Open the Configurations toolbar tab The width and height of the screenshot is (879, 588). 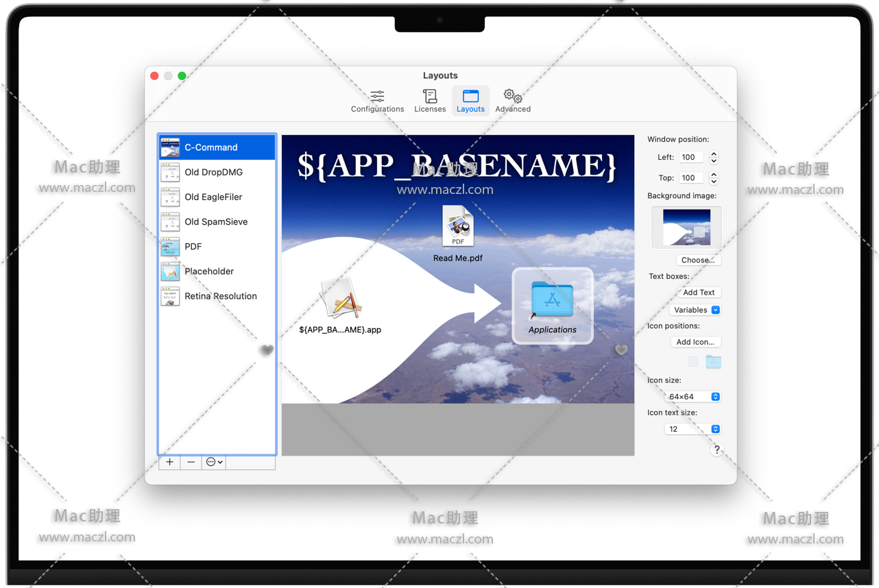[x=377, y=101]
